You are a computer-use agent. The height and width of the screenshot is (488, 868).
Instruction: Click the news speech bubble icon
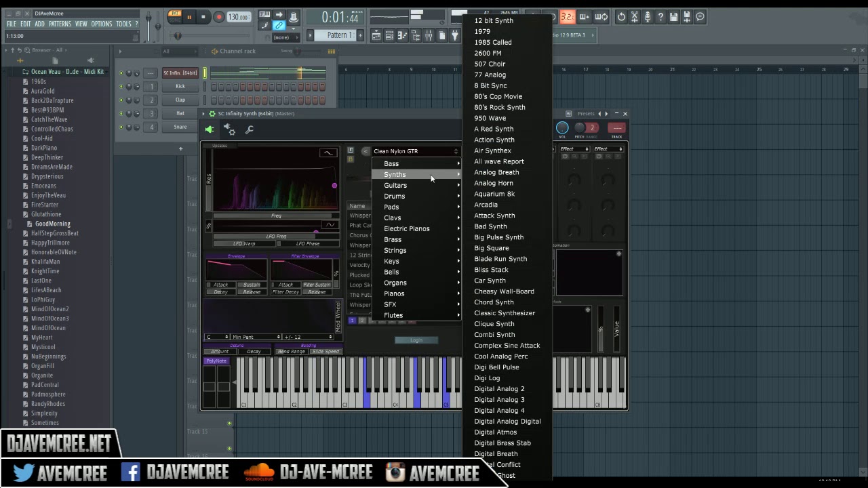click(x=700, y=17)
